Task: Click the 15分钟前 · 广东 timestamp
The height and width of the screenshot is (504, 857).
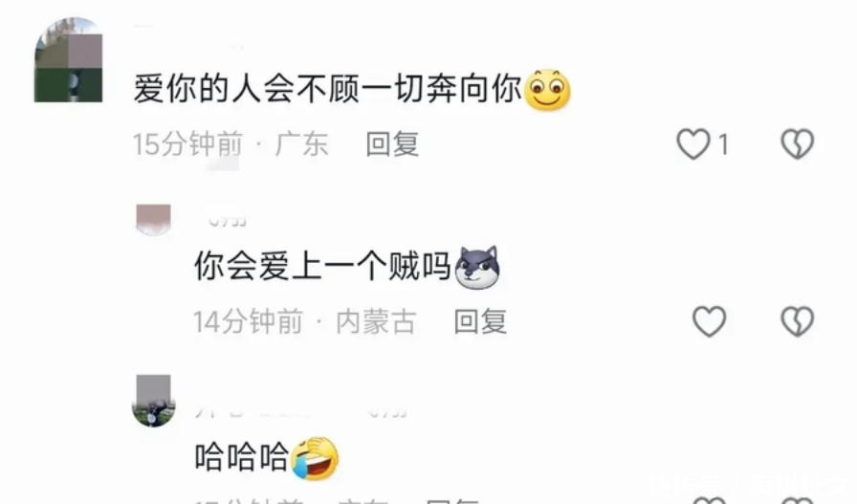Action: [231, 144]
